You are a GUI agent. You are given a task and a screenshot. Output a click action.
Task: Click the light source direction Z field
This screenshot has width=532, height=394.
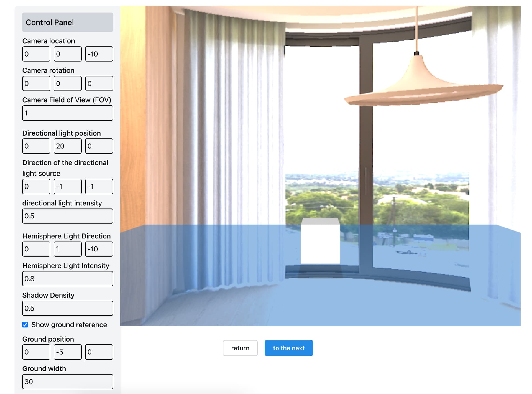99,186
